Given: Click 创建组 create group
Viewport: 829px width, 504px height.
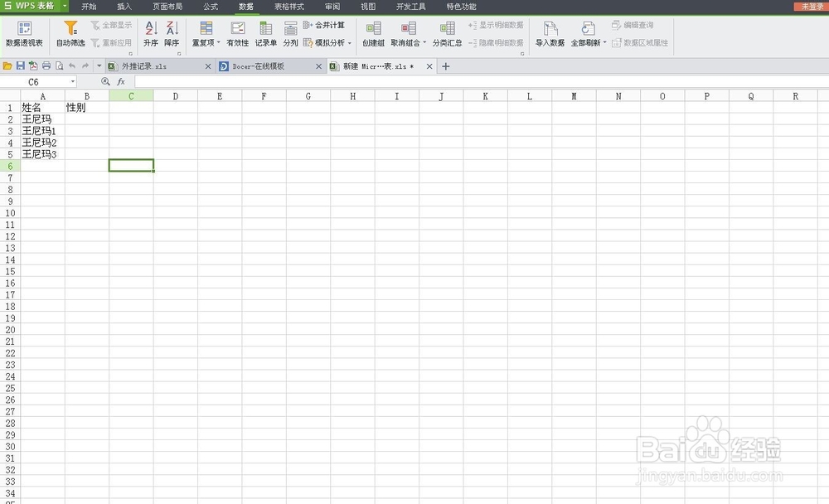Looking at the screenshot, I should coord(373,34).
